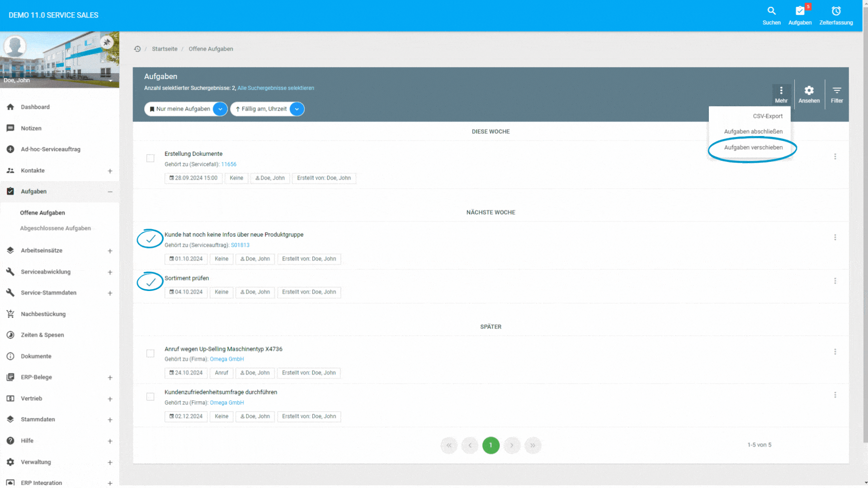Expand the Kontakte sidebar section
Viewport: 868px width, 488px height.
coord(110,171)
